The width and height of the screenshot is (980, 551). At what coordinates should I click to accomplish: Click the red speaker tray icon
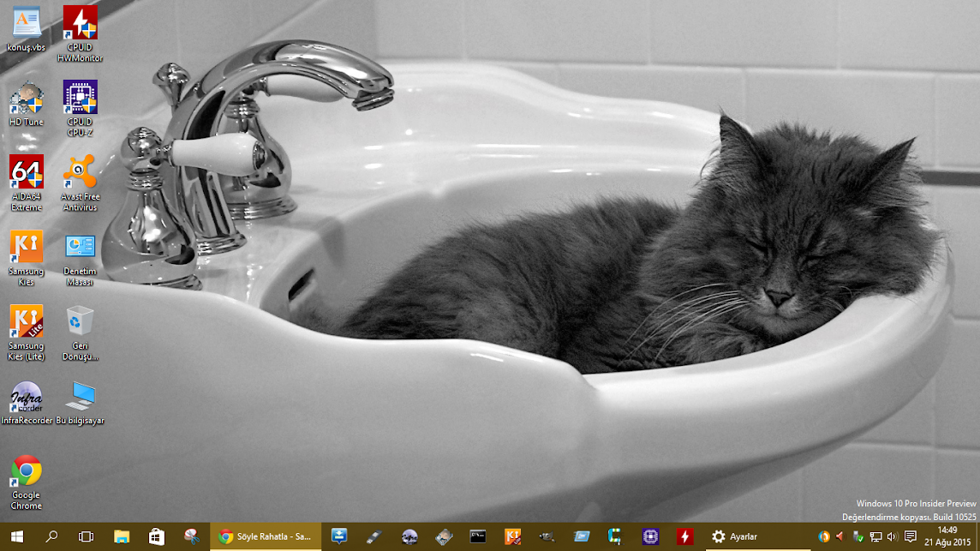[840, 536]
